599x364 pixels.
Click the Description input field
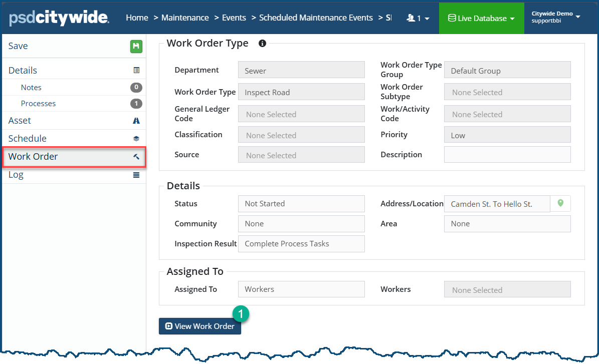coord(507,155)
